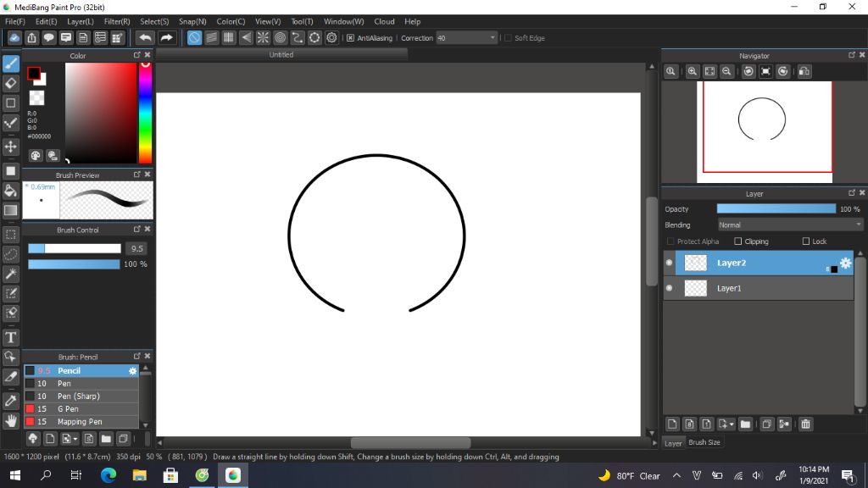868x488 pixels.
Task: Toggle the Protect Alpha checkbox
Action: pos(670,241)
